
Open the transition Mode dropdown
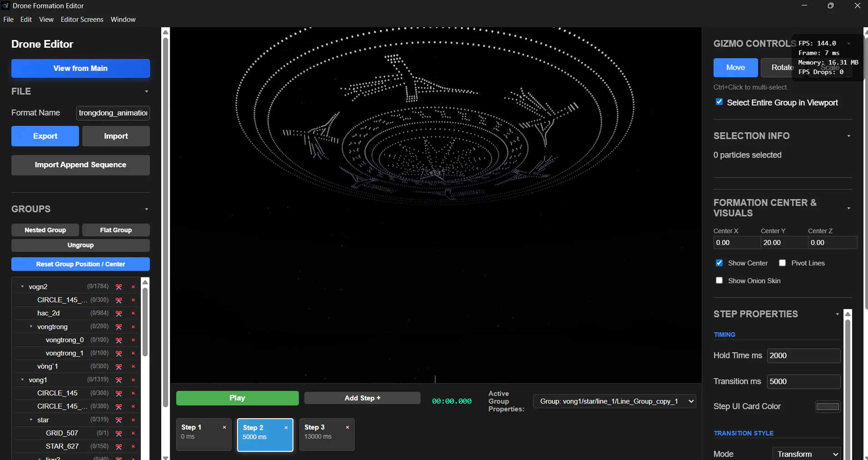point(807,454)
